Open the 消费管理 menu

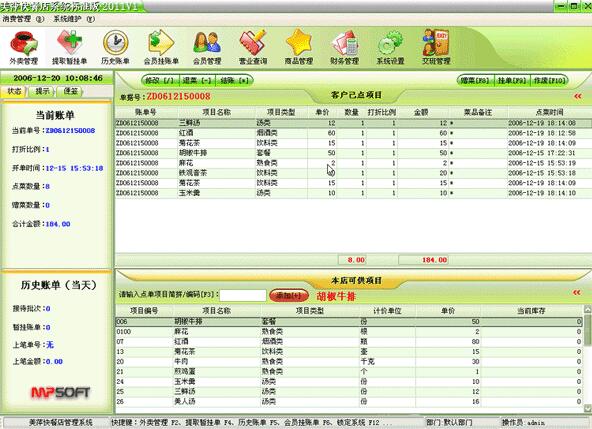click(x=23, y=19)
